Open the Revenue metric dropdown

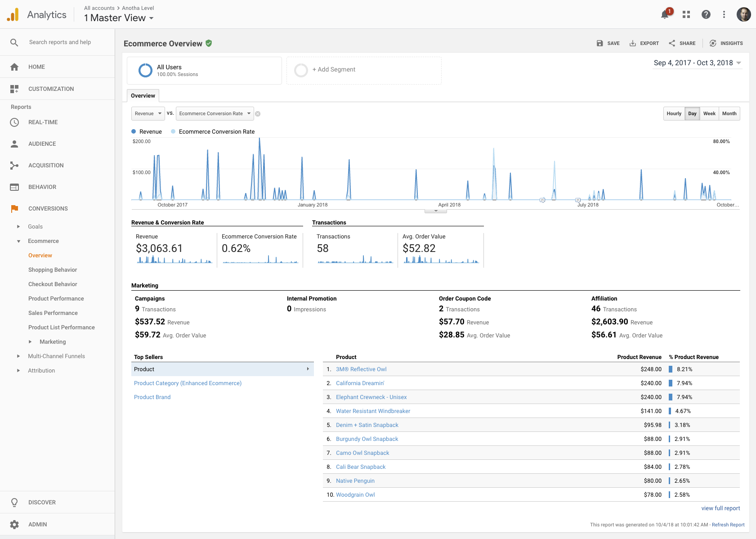pyautogui.click(x=148, y=113)
